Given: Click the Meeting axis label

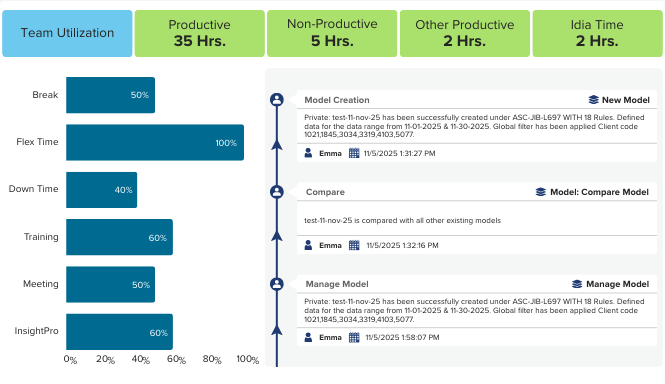Looking at the screenshot, I should [41, 284].
